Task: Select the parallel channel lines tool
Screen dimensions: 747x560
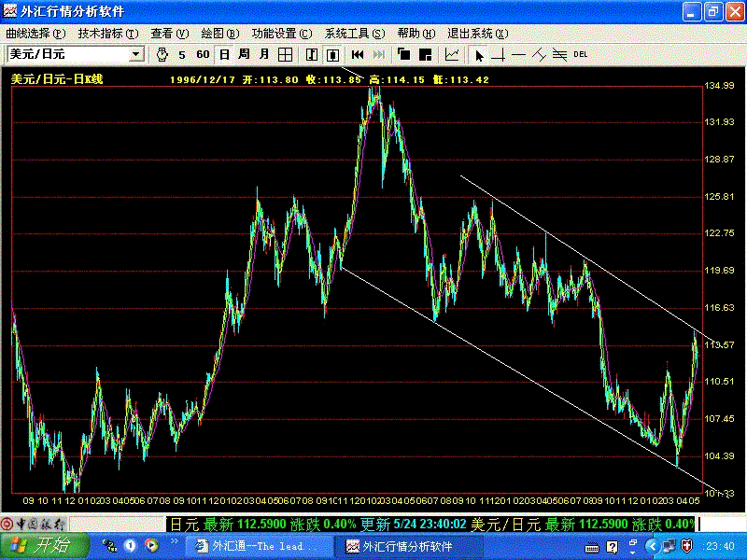Action: 559,55
